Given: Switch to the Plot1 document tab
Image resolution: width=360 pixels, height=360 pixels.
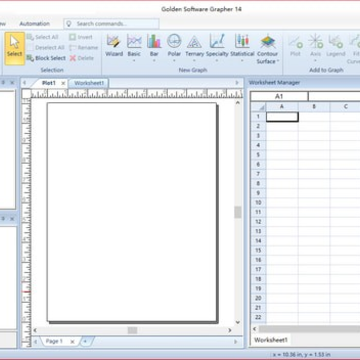Looking at the screenshot, I should [x=49, y=83].
